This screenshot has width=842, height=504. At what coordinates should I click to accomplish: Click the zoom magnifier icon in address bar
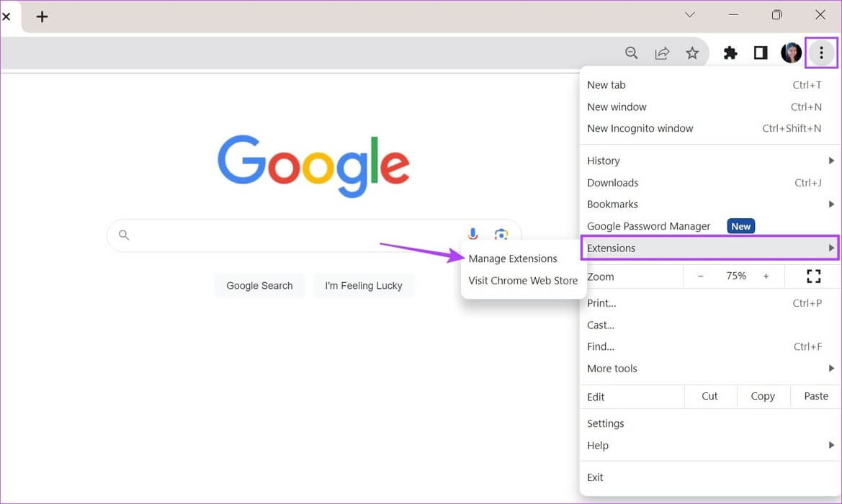coord(632,53)
